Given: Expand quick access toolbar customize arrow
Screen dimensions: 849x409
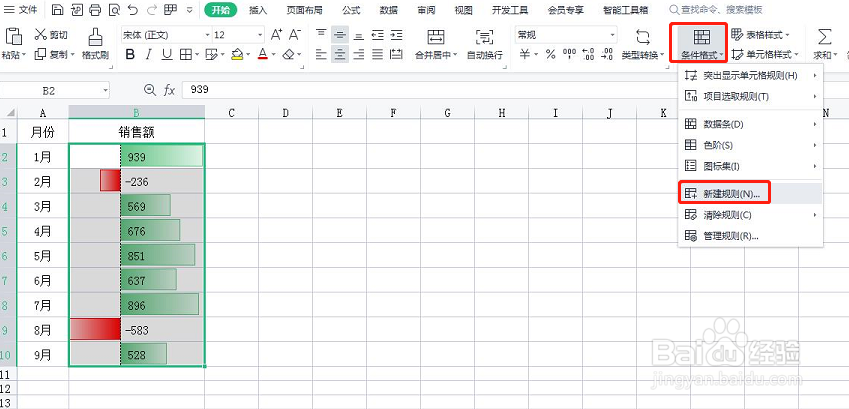Looking at the screenshot, I should point(189,10).
